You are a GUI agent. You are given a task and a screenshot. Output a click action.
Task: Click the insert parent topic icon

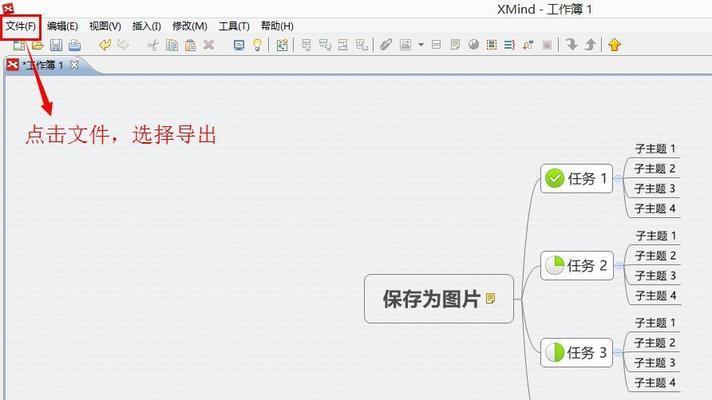[x=361, y=45]
